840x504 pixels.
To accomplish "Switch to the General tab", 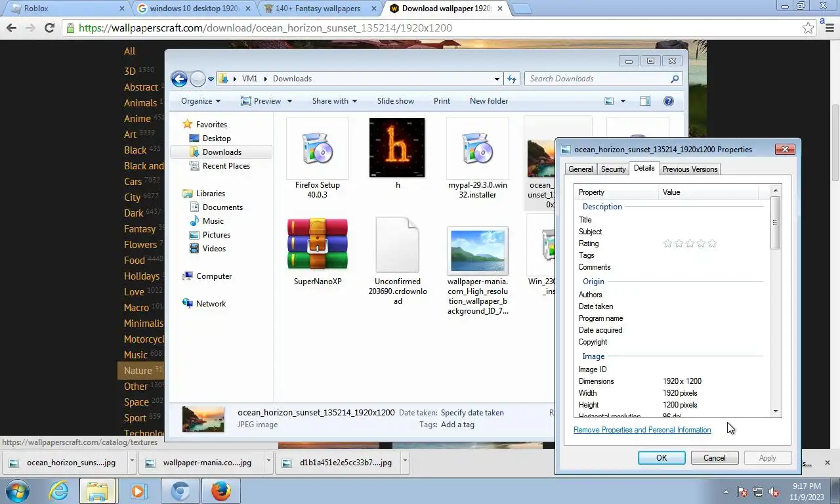I will [x=580, y=169].
